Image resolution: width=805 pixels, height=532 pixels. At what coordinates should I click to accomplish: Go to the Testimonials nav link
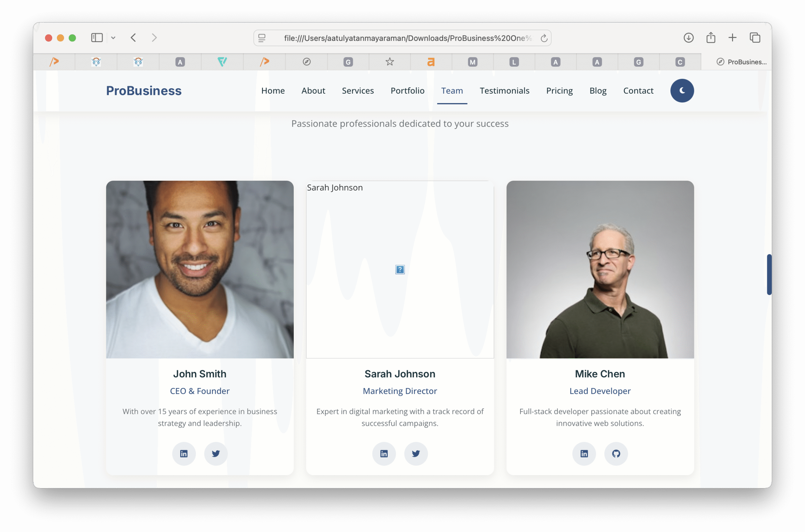click(504, 90)
